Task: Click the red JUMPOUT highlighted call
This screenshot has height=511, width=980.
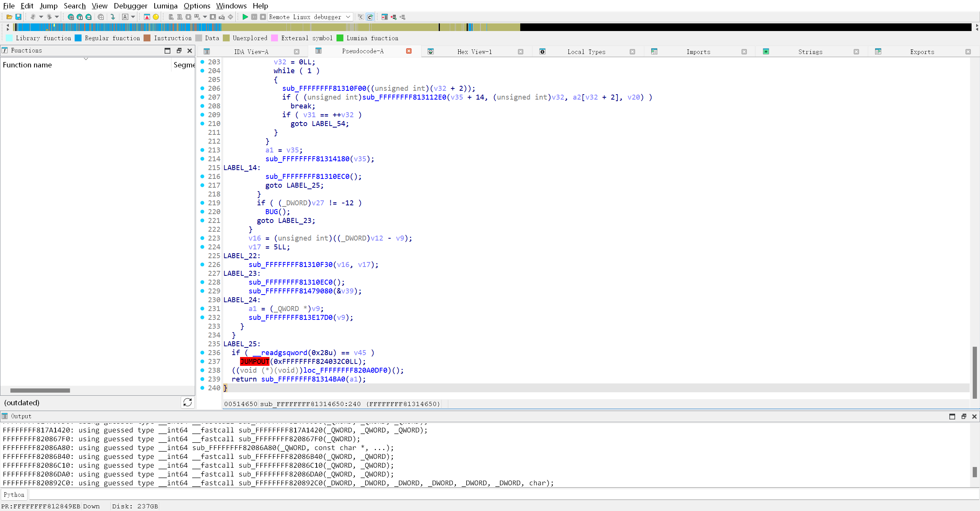Action: click(x=255, y=361)
